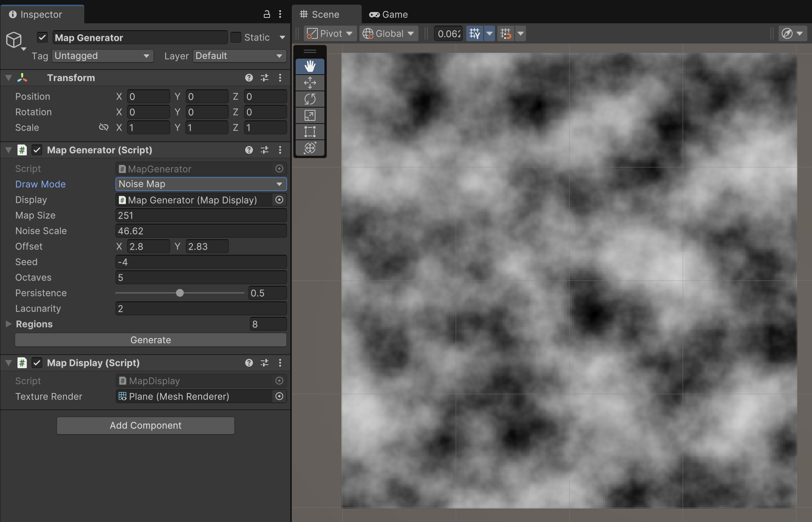Select the Rect transform tool
Screen dimensions: 812x522
pos(310,132)
